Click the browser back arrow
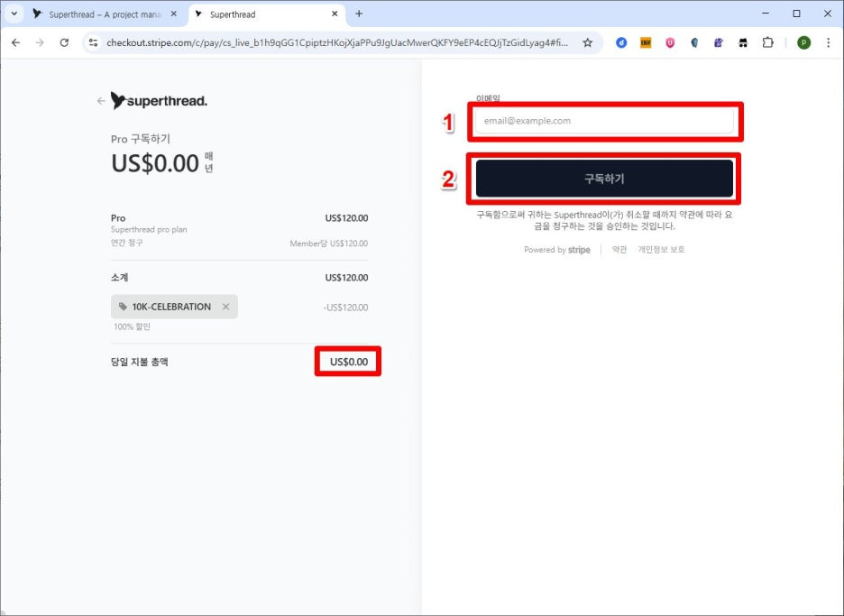The image size is (844, 616). [15, 42]
